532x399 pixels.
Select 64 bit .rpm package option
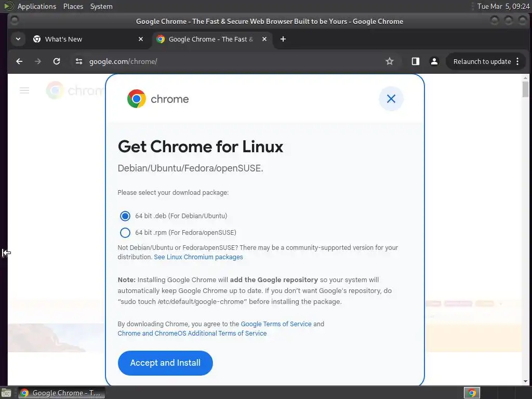(x=125, y=232)
